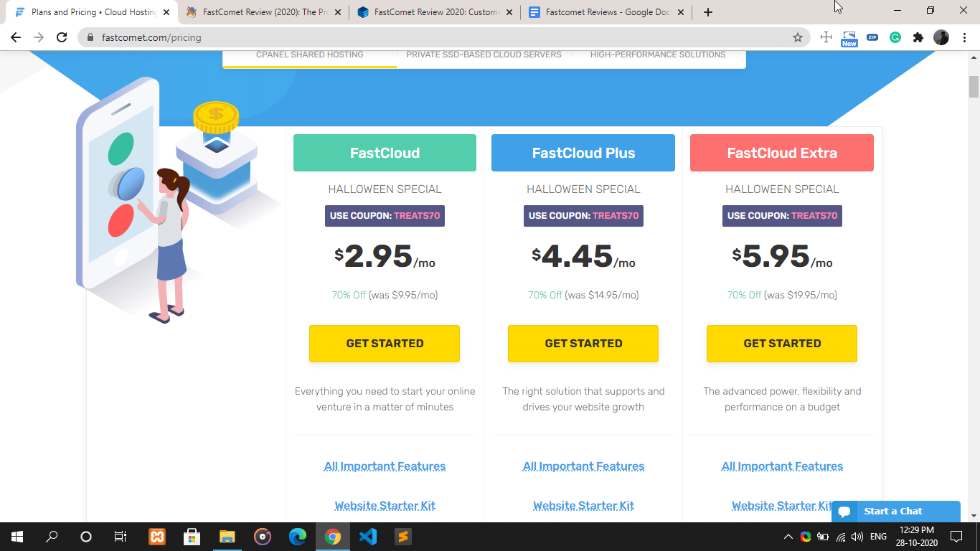Launch XAMPP from the taskbar

pos(157,536)
